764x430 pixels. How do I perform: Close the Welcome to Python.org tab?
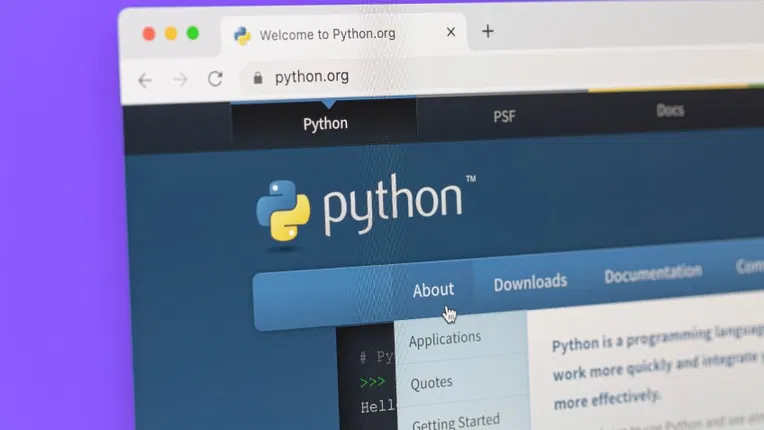point(451,32)
